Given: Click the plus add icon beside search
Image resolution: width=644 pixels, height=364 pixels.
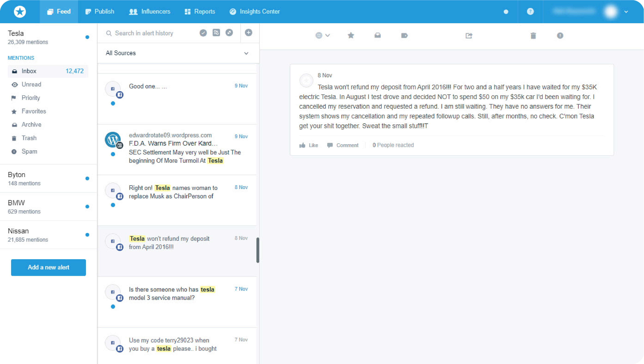Looking at the screenshot, I should point(248,33).
